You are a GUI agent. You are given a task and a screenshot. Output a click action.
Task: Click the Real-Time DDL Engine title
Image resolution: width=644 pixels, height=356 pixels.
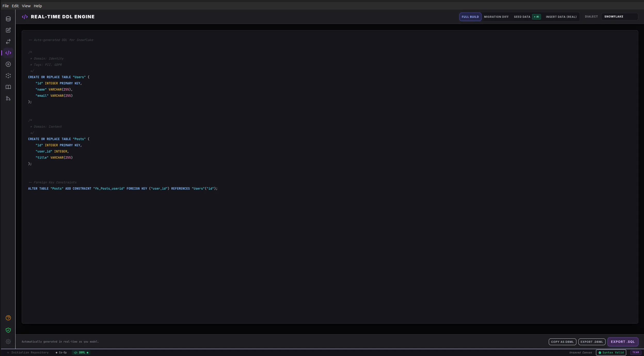(63, 17)
